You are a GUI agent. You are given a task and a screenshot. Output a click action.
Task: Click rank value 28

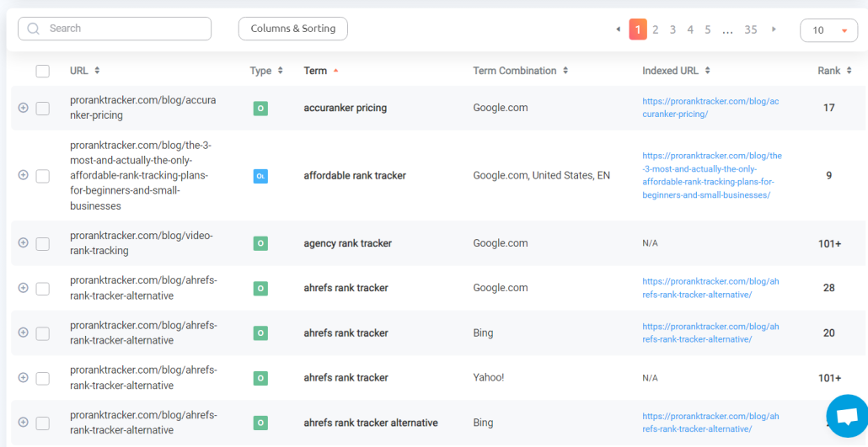click(x=828, y=288)
